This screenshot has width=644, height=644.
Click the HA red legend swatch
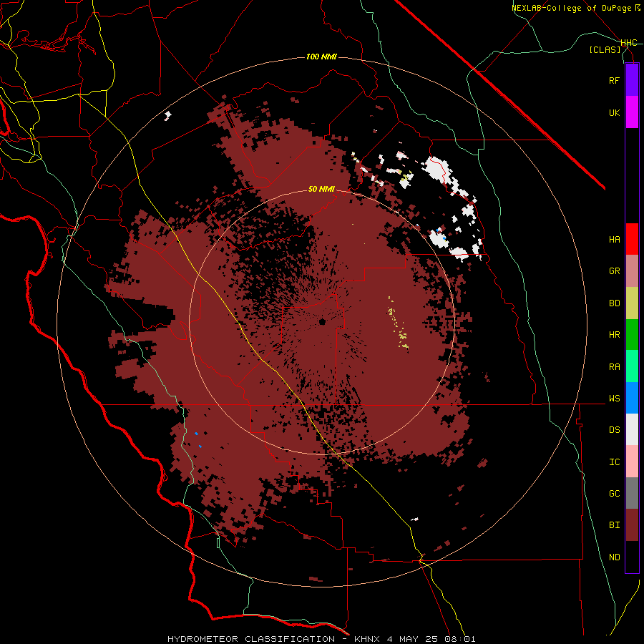click(x=632, y=239)
